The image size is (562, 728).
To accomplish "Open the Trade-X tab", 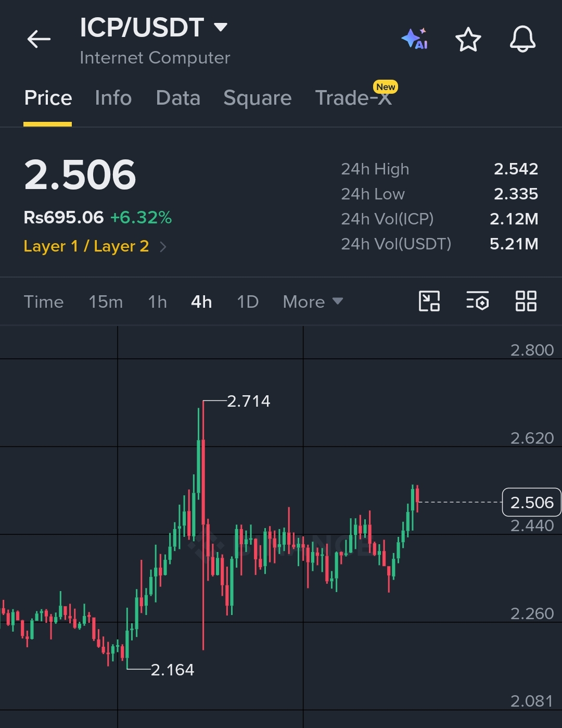I will coord(354,98).
